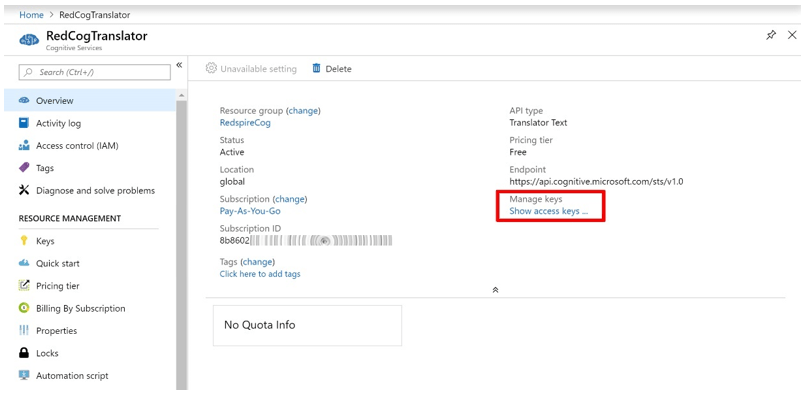Click the Billing By Subscription circle icon

tap(24, 308)
